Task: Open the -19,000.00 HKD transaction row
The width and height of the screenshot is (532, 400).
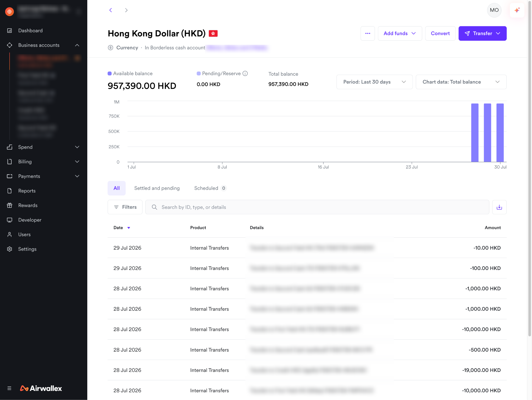Action: coord(307,370)
